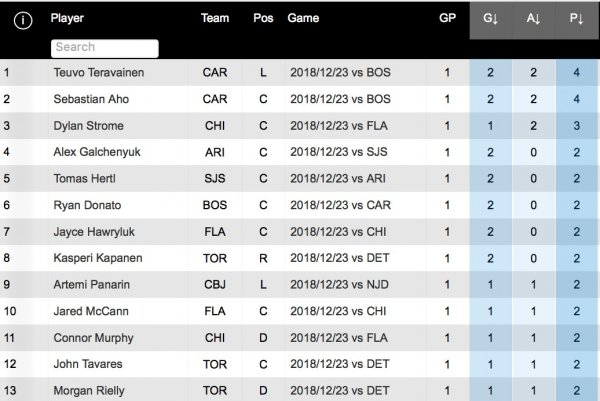Click the Player column header
The image size is (600, 401).
68,18
